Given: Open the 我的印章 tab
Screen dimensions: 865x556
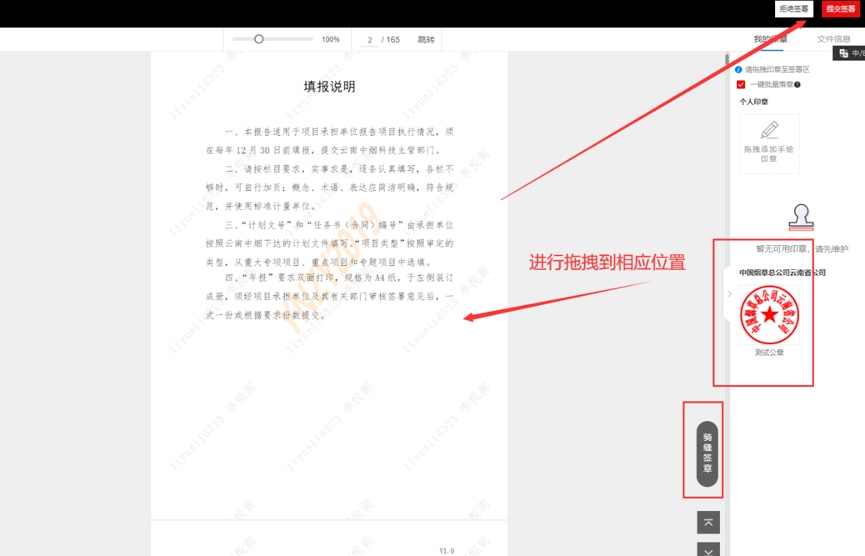Looking at the screenshot, I should pos(770,39).
